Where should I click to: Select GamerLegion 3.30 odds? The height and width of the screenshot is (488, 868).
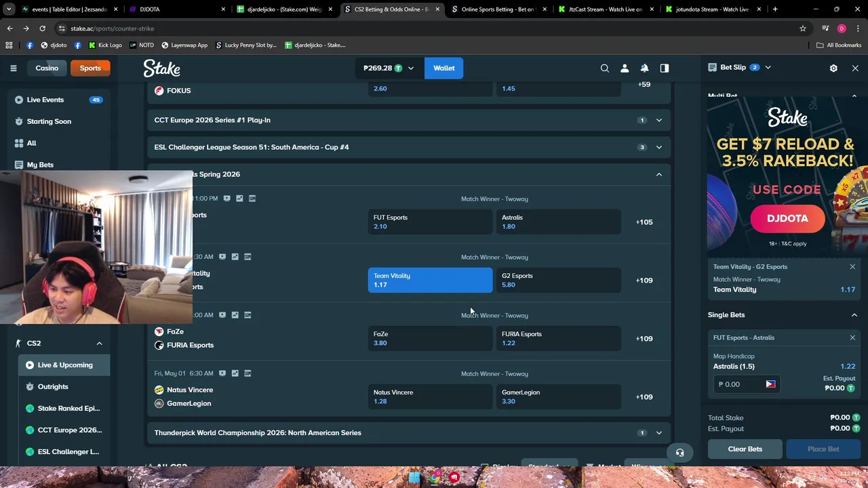[558, 396]
